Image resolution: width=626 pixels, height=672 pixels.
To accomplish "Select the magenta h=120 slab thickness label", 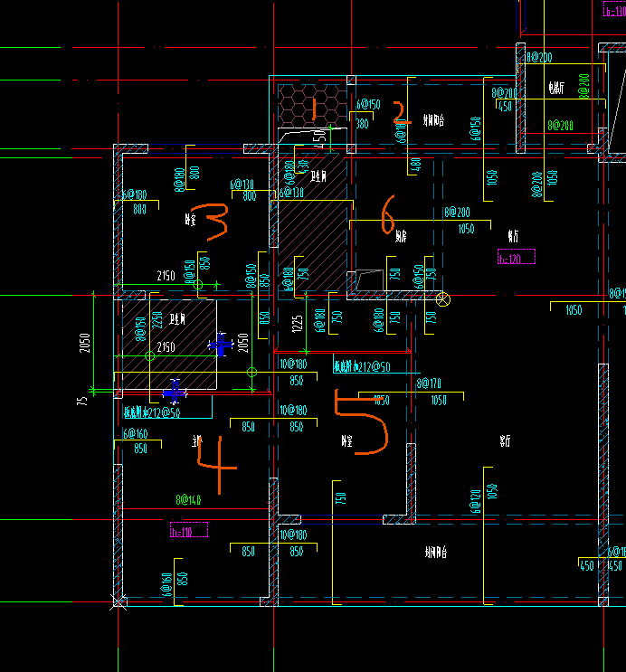I will click(x=517, y=257).
